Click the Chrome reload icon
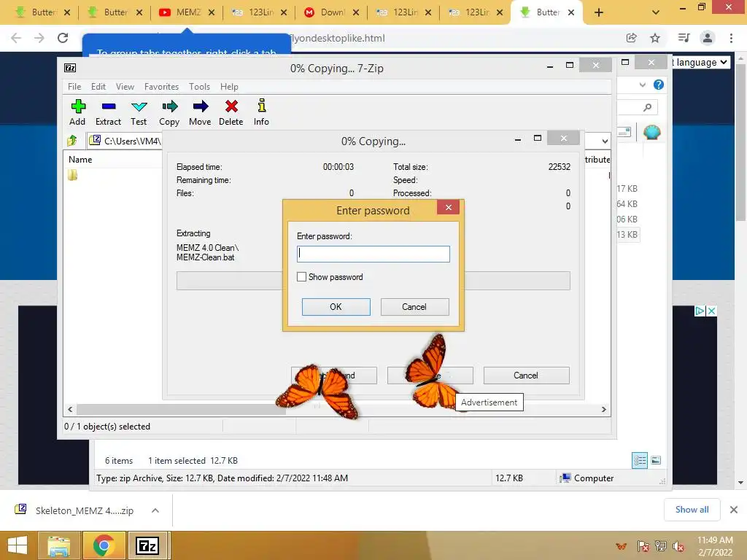Screen dimensions: 747x560 (63, 38)
